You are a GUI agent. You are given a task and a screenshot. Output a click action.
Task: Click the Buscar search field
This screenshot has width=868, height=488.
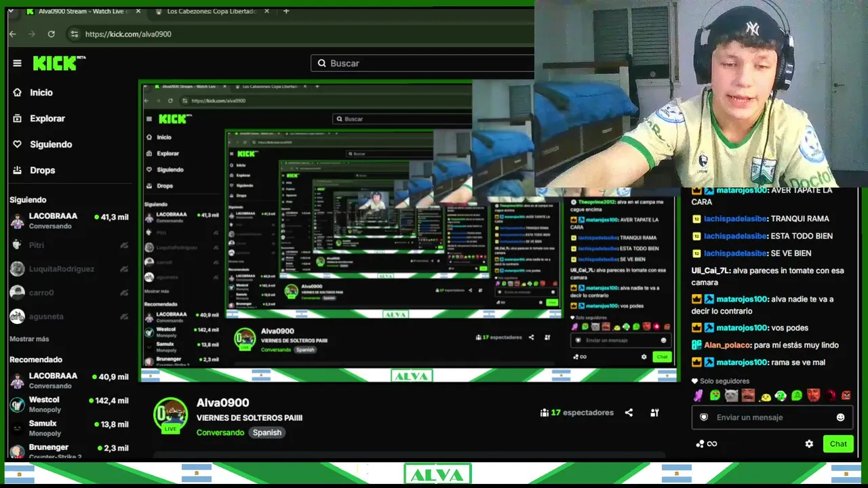pyautogui.click(x=422, y=63)
